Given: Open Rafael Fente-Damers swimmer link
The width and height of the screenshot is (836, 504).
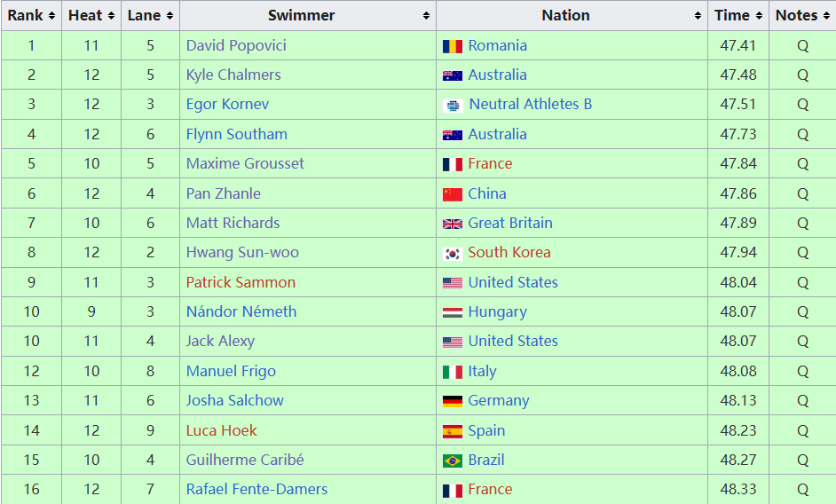Looking at the screenshot, I should point(256,490).
